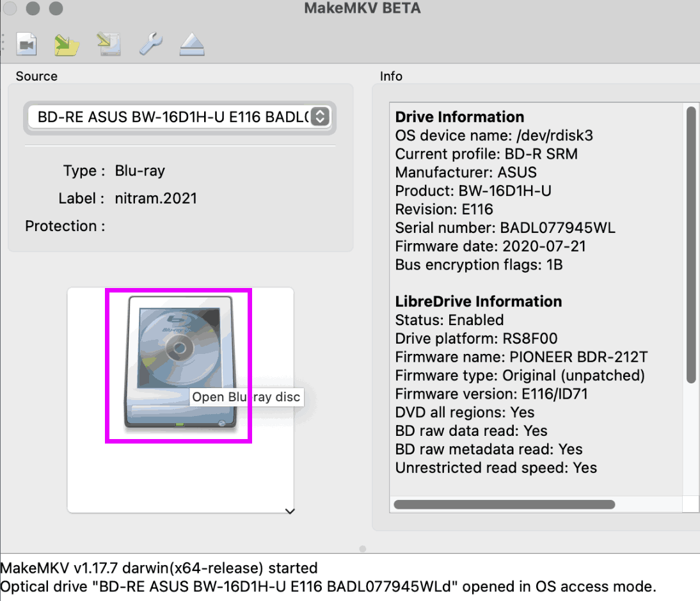Viewport: 700px width, 601px height.
Task: Click the Info panel horizontal scrollbar
Action: coord(504,504)
